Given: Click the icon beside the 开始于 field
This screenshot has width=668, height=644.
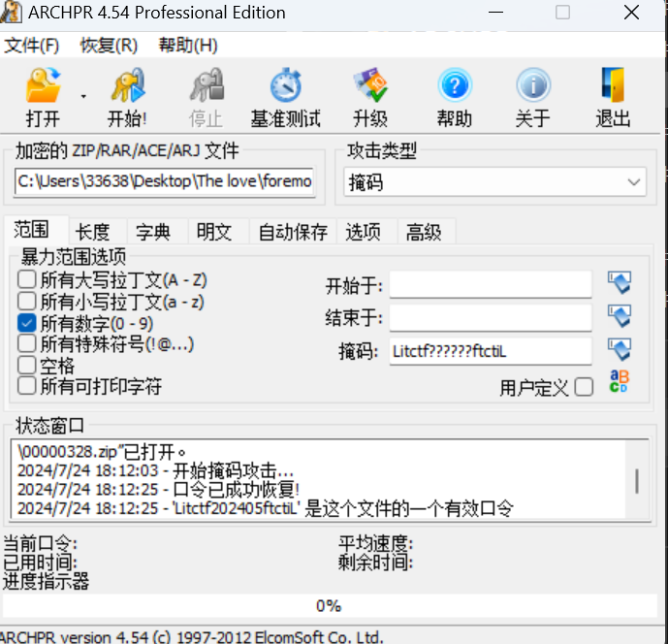Looking at the screenshot, I should (x=619, y=282).
